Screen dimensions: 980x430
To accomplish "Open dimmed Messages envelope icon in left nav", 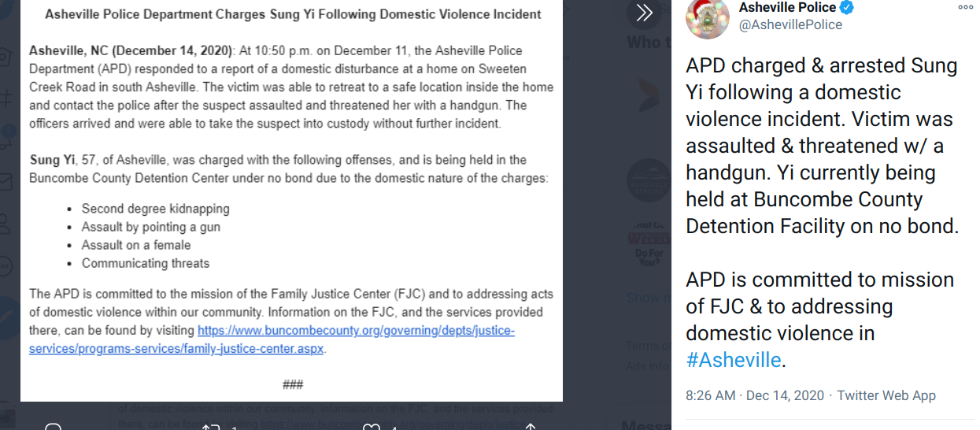I will [6, 182].
